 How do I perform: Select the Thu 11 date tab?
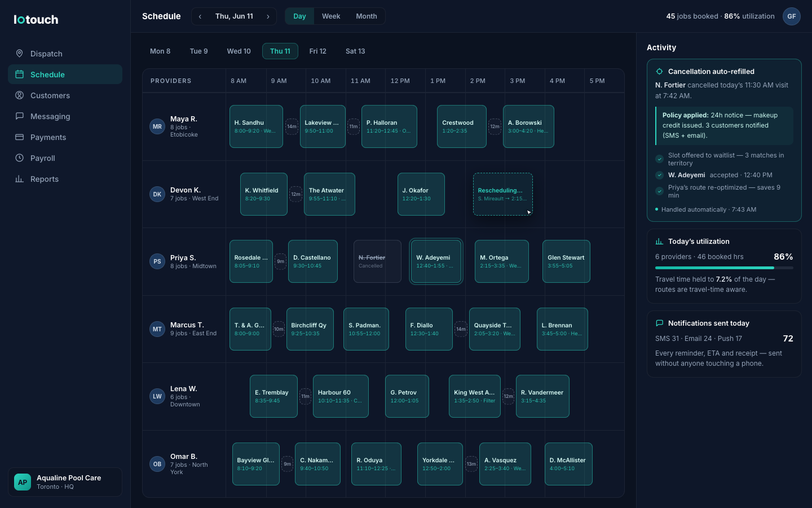(x=280, y=51)
